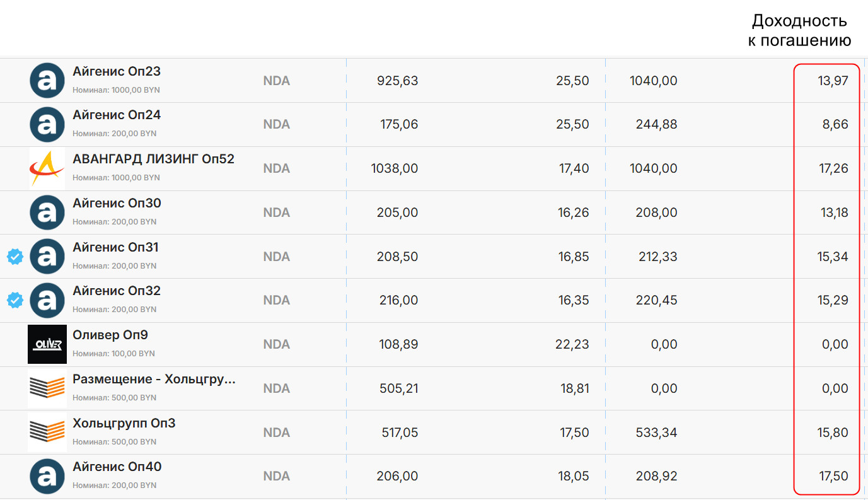Open the Хольцгрупп Оп3 bond name

pos(124,423)
